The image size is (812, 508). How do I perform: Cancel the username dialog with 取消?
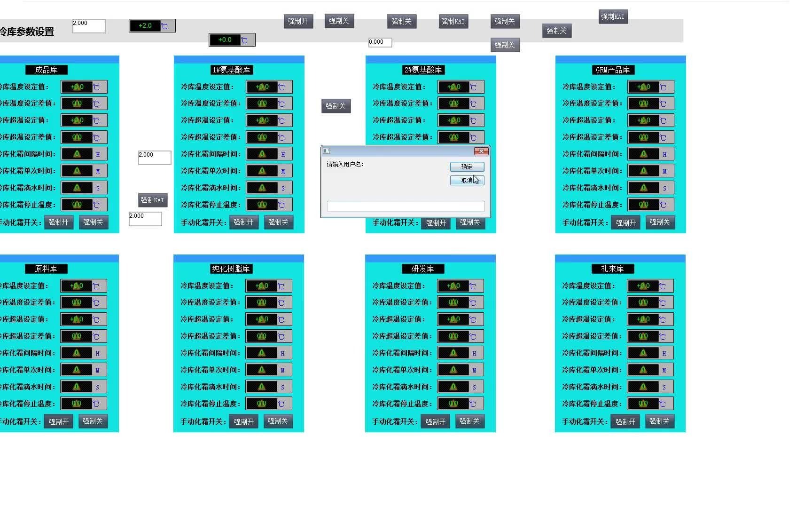[467, 180]
